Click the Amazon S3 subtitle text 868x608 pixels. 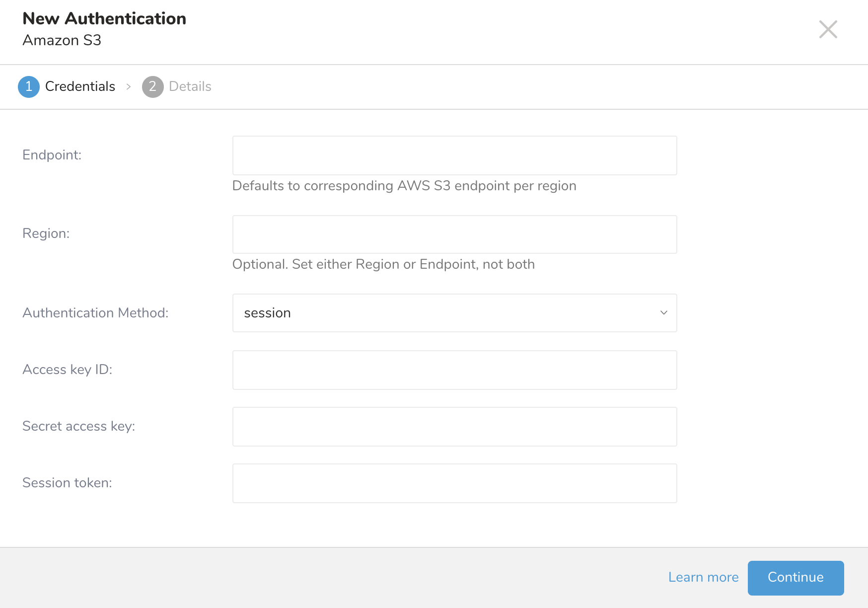point(62,40)
